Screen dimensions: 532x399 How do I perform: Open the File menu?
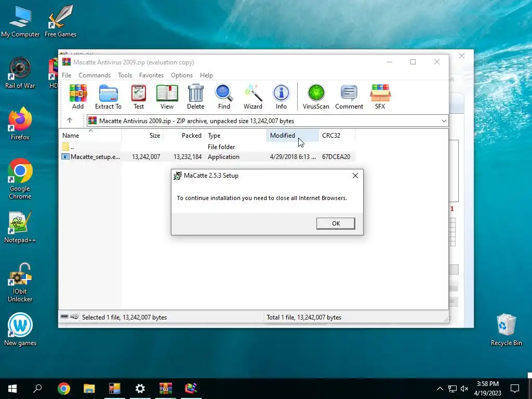pyautogui.click(x=66, y=75)
